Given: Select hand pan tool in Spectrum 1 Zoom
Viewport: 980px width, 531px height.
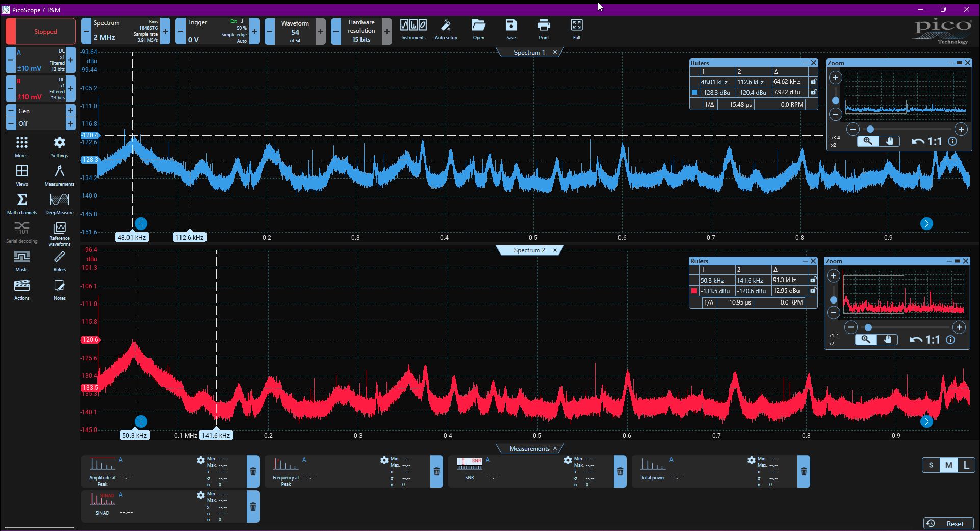Looking at the screenshot, I should (x=889, y=141).
